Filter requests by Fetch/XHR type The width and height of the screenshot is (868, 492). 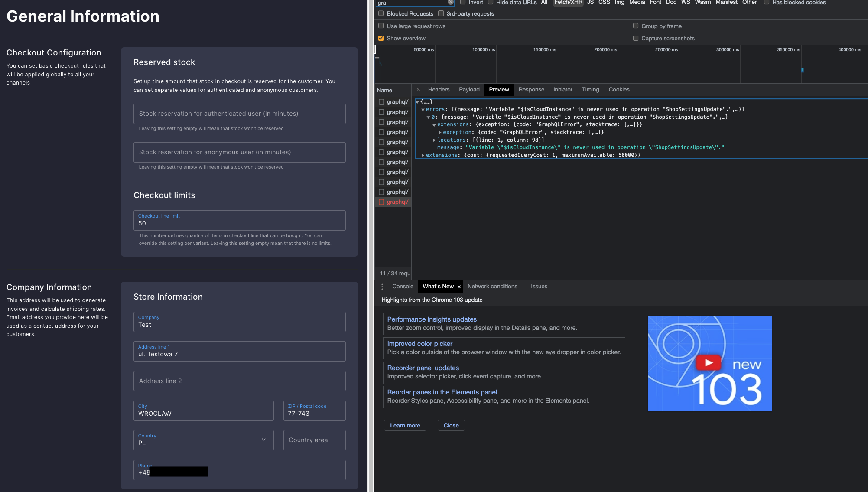point(568,2)
